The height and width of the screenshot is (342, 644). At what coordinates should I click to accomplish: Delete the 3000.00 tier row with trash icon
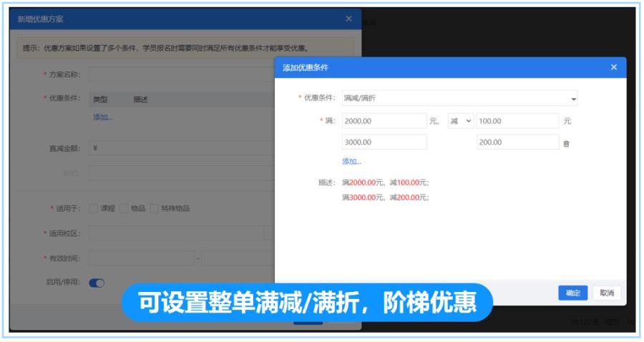(566, 144)
